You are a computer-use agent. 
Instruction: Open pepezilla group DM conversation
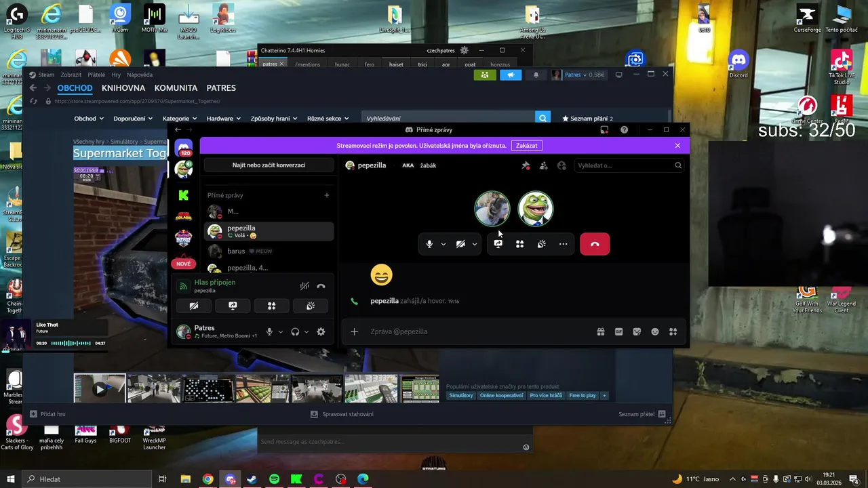point(269,268)
